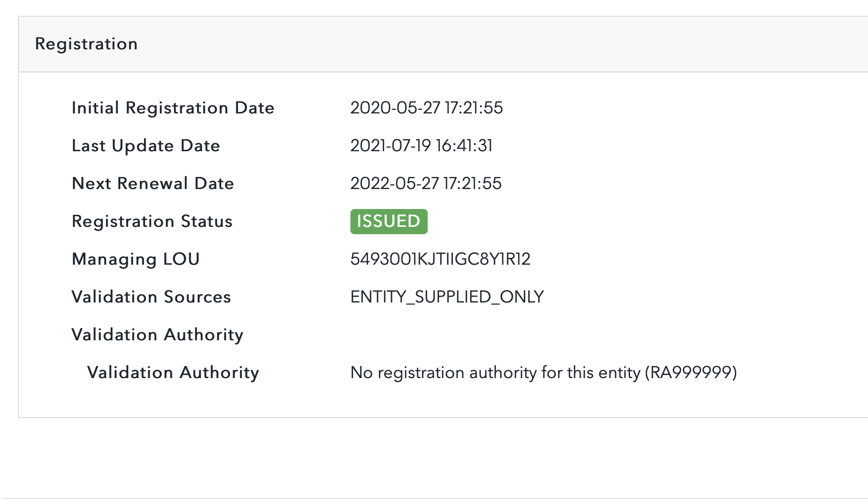Click the green ISSUED status badge
The image size is (868, 501).
[x=389, y=222]
